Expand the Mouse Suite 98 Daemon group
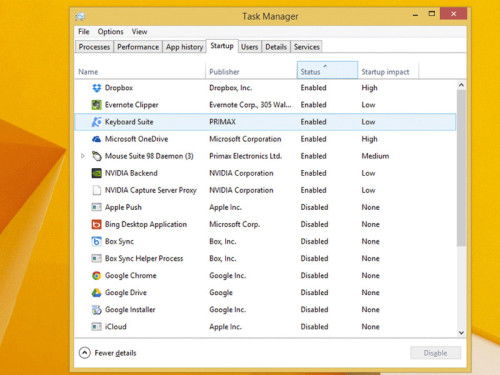Screen dimensions: 500x375 (83, 156)
